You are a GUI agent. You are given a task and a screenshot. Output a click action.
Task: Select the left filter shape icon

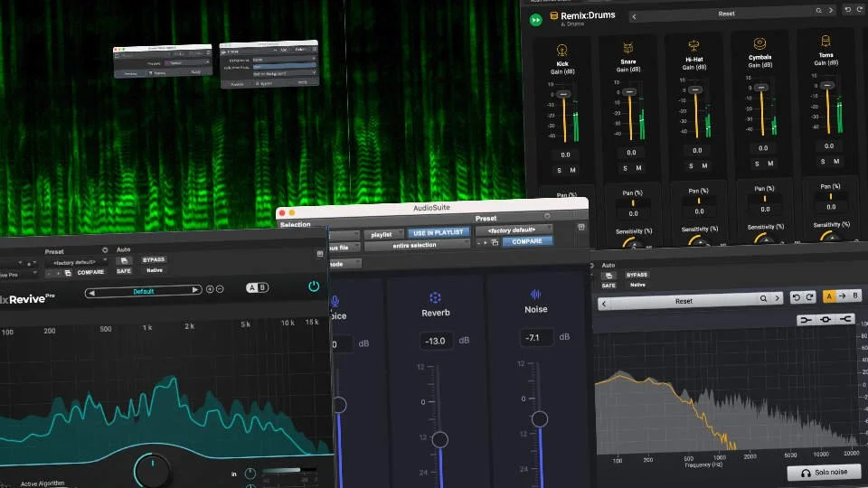pos(806,320)
